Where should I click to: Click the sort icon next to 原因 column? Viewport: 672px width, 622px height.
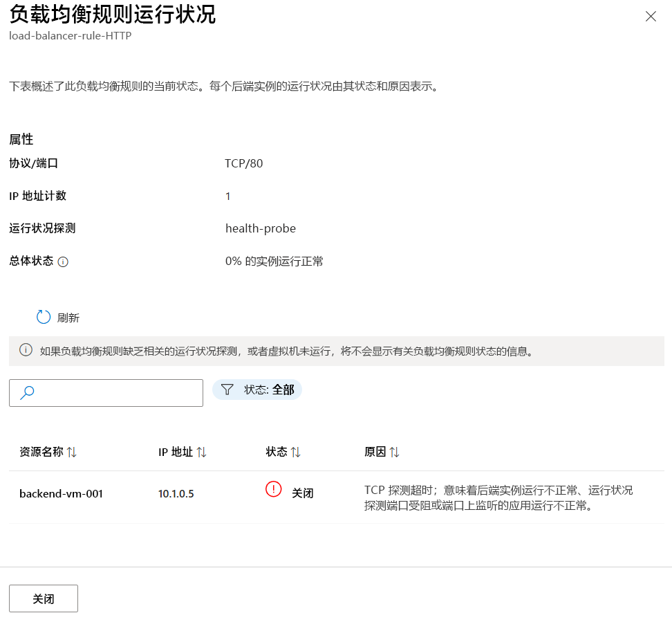tap(393, 451)
